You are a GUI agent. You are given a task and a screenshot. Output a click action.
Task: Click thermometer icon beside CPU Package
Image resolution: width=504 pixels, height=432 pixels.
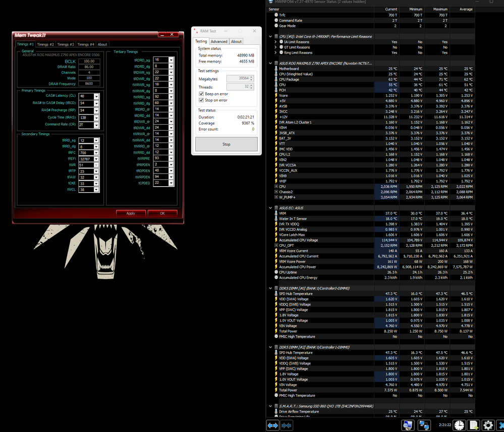click(x=276, y=79)
